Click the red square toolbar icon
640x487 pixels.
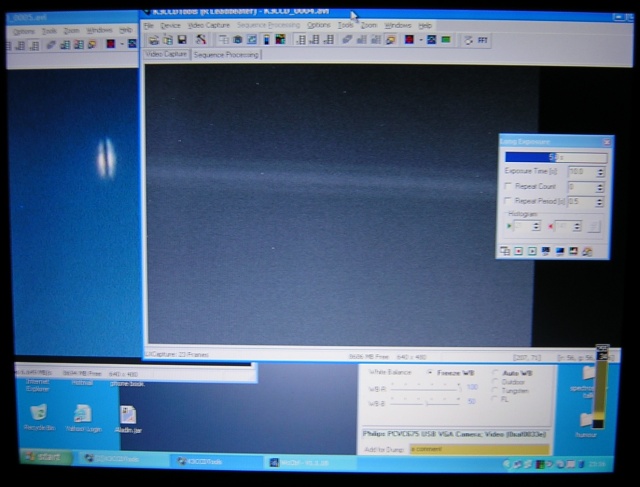[x=409, y=40]
